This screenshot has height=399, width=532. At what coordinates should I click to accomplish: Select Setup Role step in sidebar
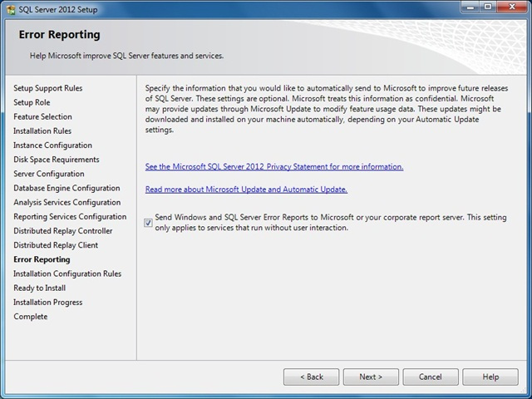[32, 102]
